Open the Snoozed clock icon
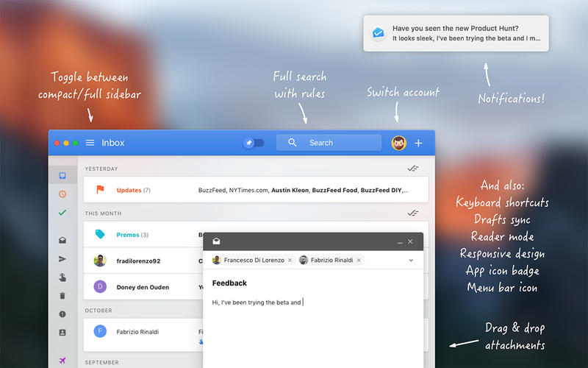 [x=62, y=194]
